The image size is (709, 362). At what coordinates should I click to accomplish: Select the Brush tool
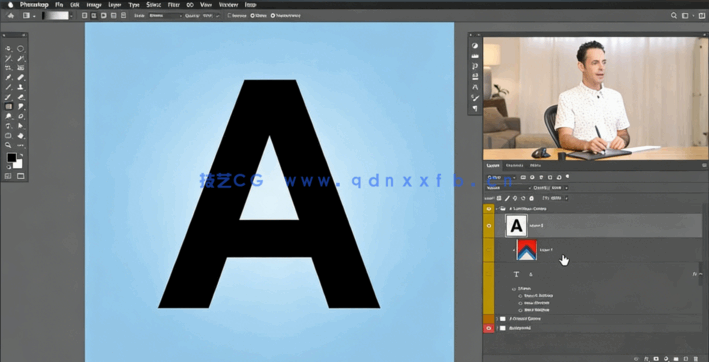8,87
